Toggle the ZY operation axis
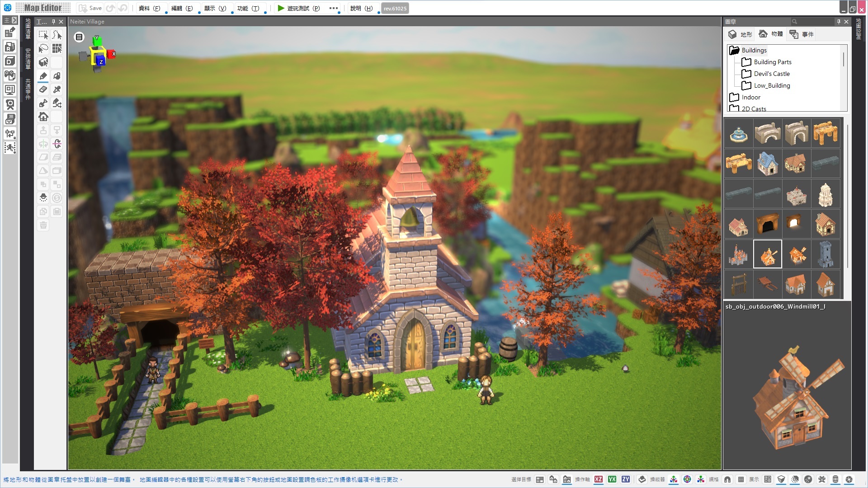Image resolution: width=868 pixels, height=488 pixels. coord(626,479)
